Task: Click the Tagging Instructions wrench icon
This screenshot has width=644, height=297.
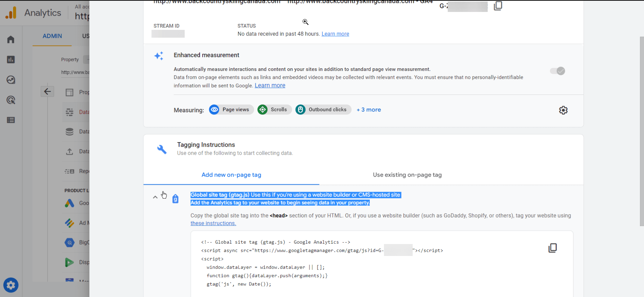Action: (x=162, y=149)
